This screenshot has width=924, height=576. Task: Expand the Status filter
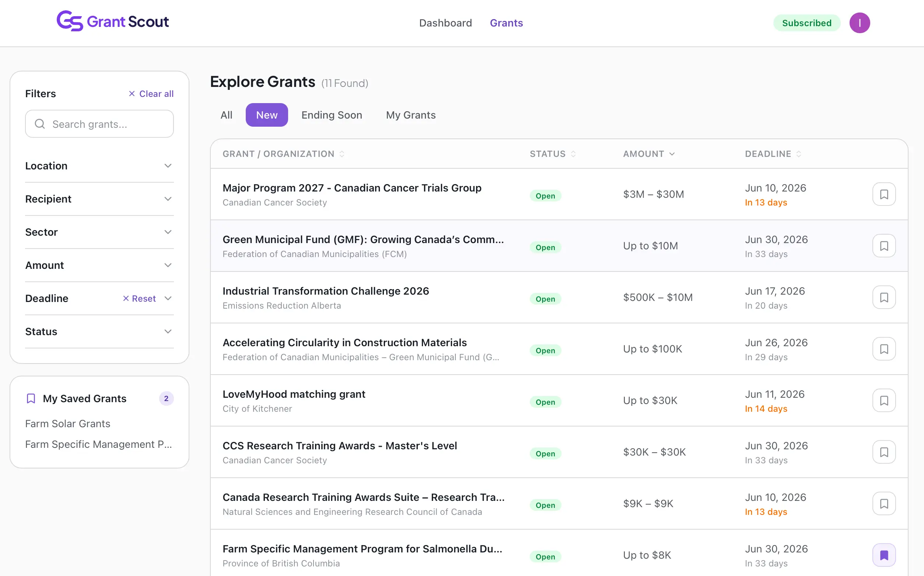(x=99, y=331)
